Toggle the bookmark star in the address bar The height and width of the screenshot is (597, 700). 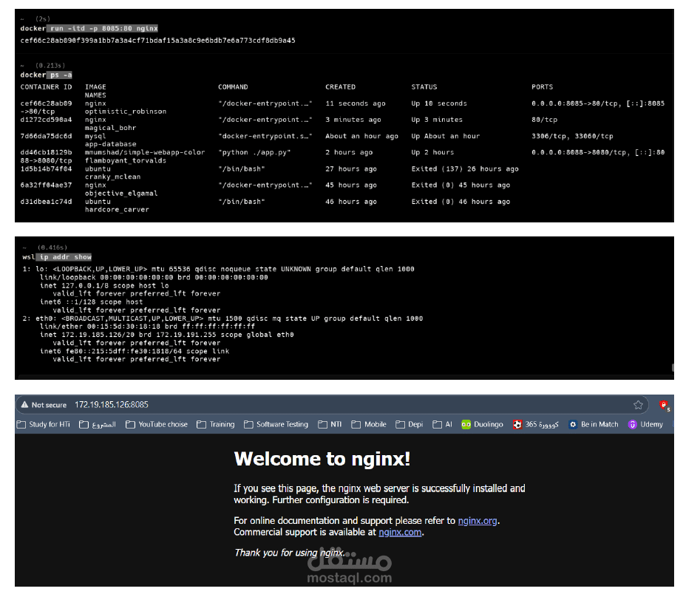pyautogui.click(x=638, y=406)
